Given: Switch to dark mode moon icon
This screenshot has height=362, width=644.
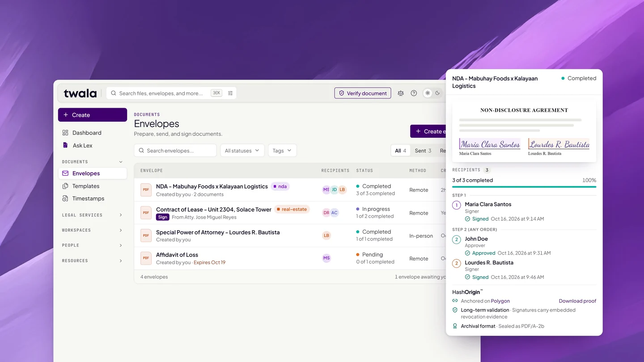Looking at the screenshot, I should click(438, 93).
